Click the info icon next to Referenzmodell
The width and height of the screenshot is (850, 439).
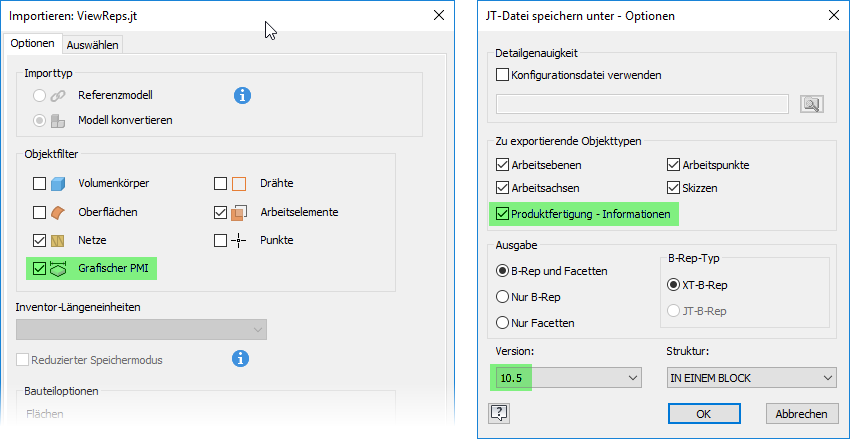[x=242, y=96]
